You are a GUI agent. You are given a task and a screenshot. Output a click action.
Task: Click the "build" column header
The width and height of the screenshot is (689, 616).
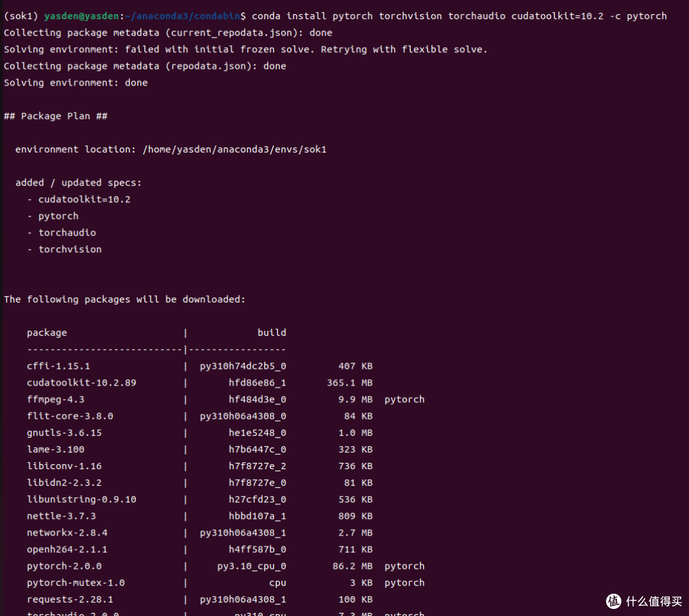(271, 333)
